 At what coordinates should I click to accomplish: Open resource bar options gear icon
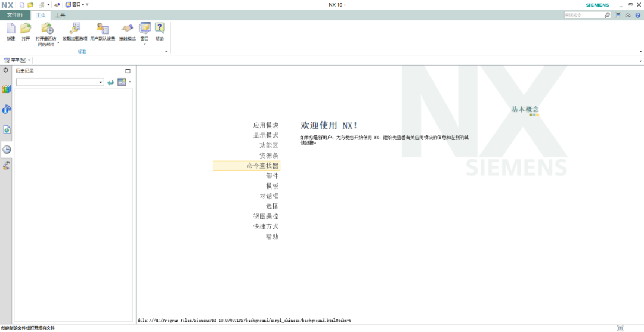(6, 70)
